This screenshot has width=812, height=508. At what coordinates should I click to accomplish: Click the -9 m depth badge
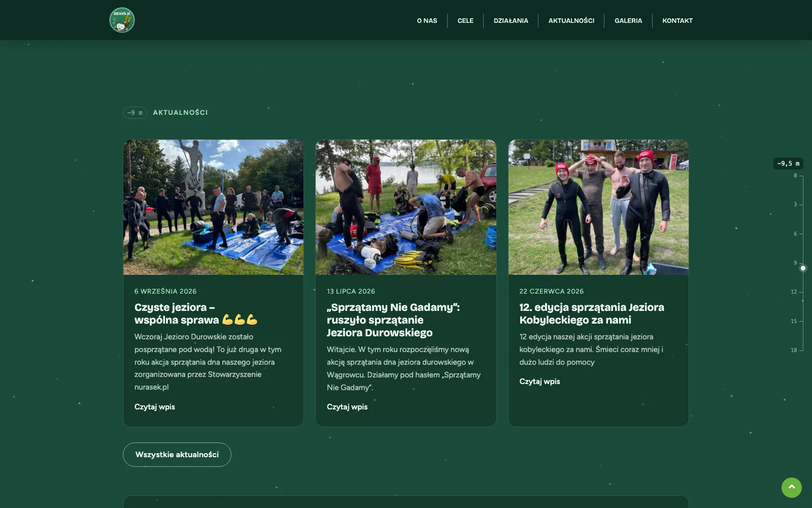click(x=135, y=113)
